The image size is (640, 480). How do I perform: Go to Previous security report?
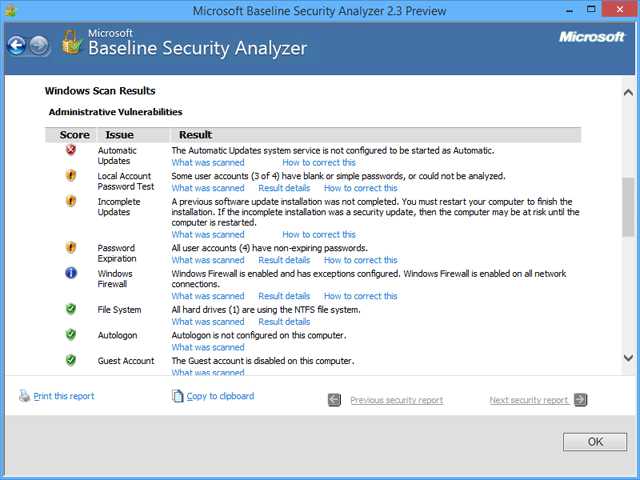click(396, 400)
